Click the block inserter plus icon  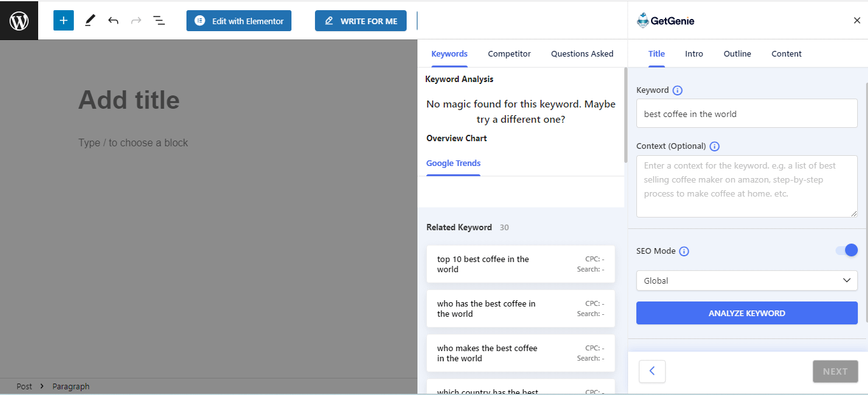(x=63, y=20)
